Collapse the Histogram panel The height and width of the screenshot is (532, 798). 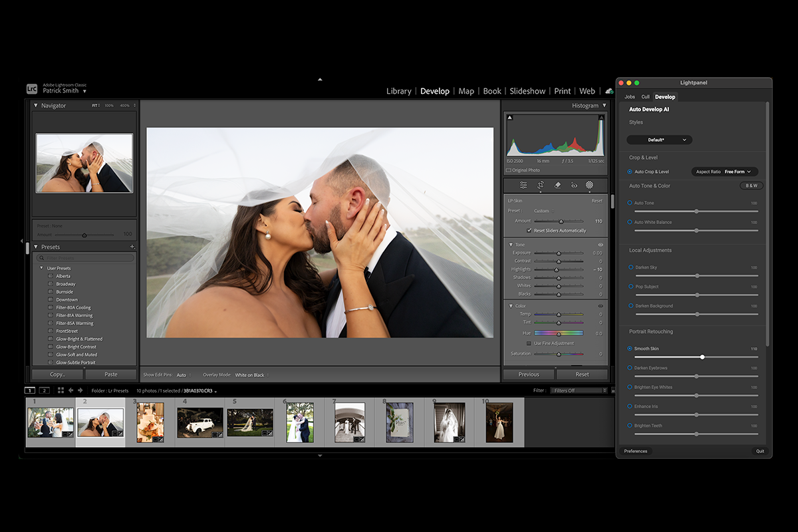click(604, 105)
